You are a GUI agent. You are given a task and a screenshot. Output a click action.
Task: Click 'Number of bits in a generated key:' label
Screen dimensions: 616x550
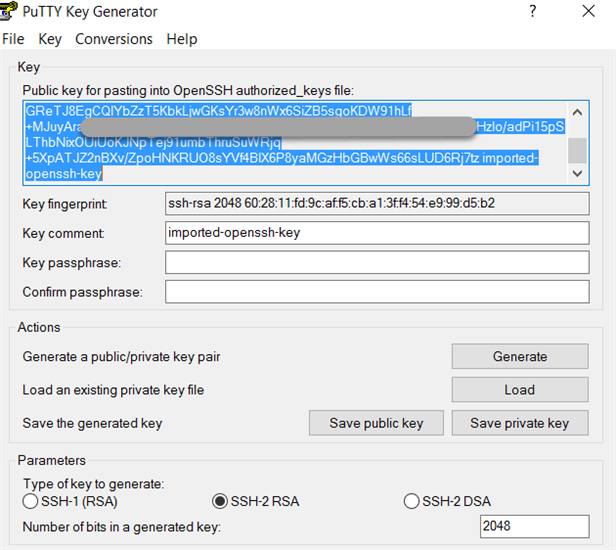pyautogui.click(x=122, y=527)
